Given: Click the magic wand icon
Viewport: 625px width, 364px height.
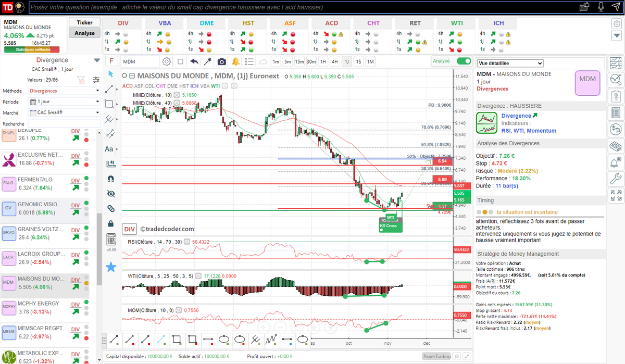Looking at the screenshot, I should click(207, 61).
